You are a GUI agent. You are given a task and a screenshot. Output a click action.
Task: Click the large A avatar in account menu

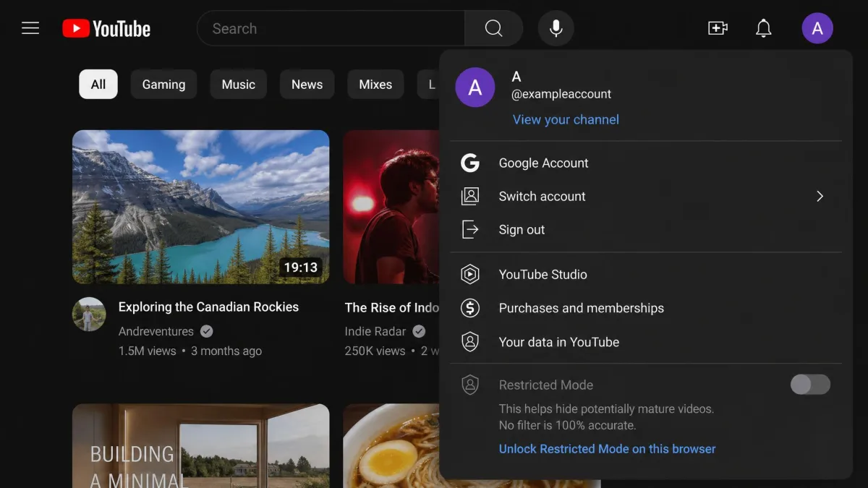(x=475, y=87)
